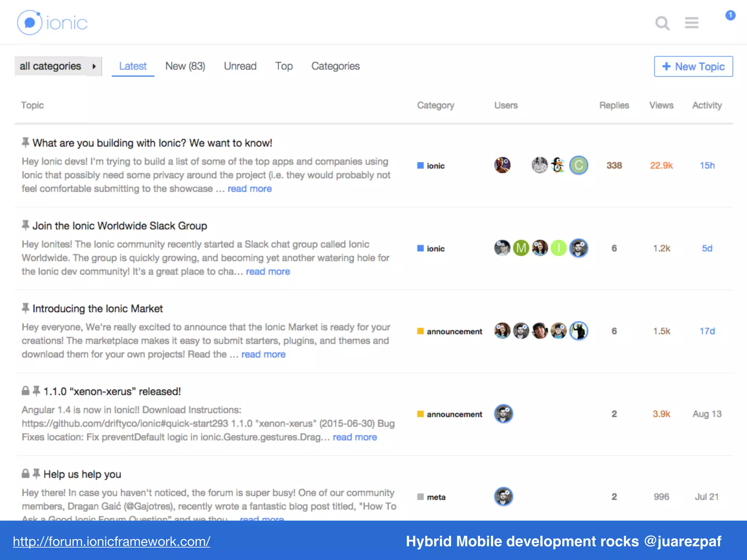
Task: Click the 5d activity time
Action: [707, 248]
